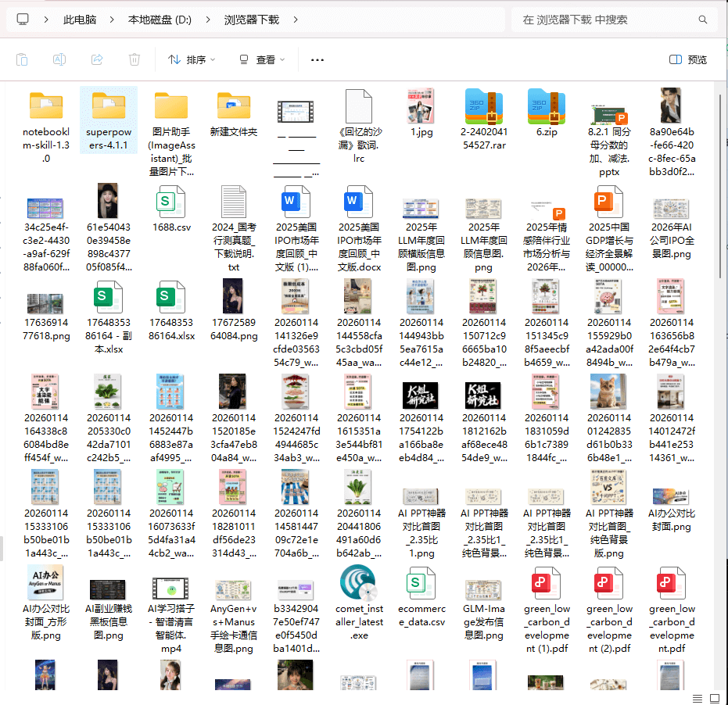Select the comet_installer_latest.exe file icon
The image size is (728, 705).
(360, 582)
